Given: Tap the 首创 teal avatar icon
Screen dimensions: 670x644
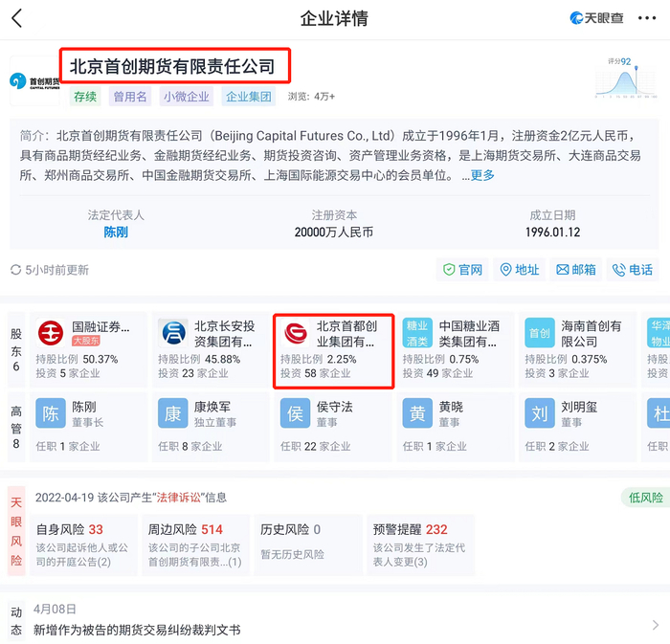Looking at the screenshot, I should [x=540, y=333].
